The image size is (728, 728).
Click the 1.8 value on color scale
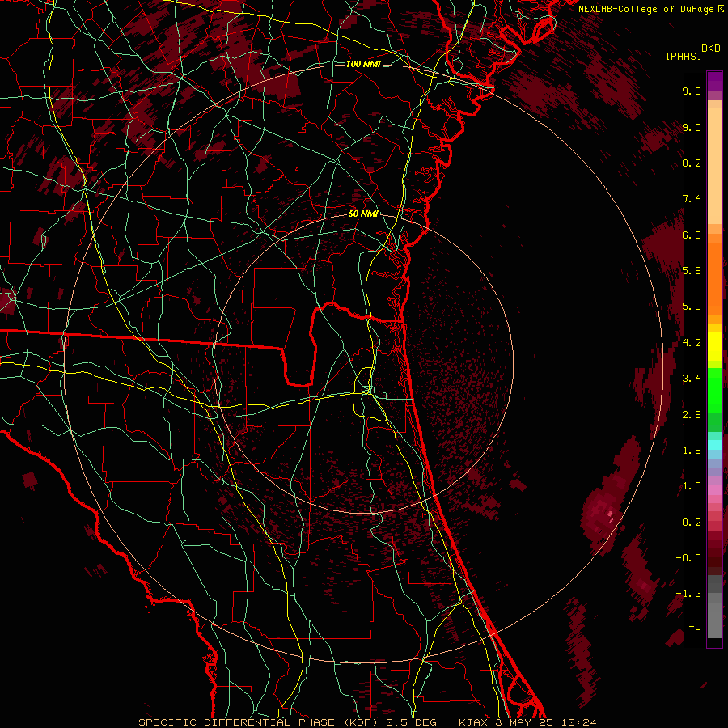[x=692, y=451]
